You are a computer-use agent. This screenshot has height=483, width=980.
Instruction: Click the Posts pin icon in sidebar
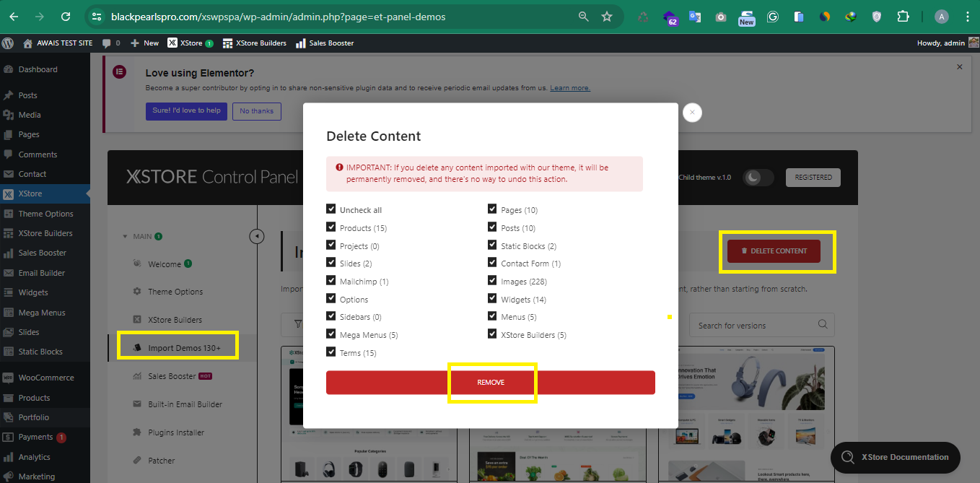coord(9,95)
